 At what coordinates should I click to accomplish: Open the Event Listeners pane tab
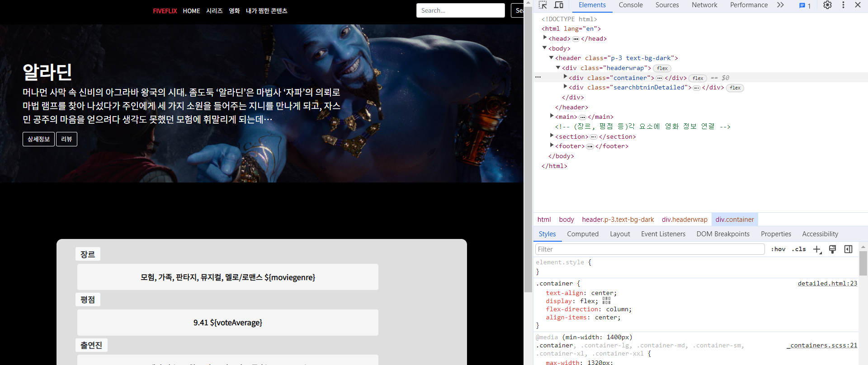(663, 234)
